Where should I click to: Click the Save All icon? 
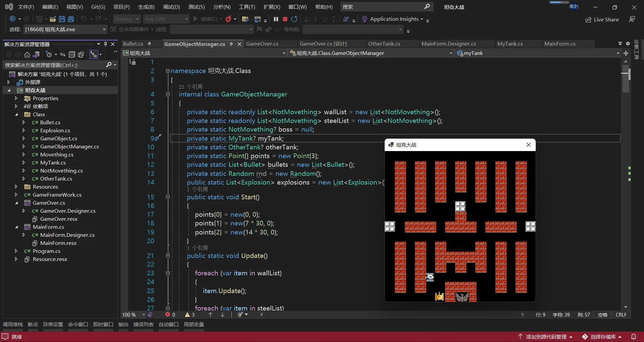click(71, 19)
